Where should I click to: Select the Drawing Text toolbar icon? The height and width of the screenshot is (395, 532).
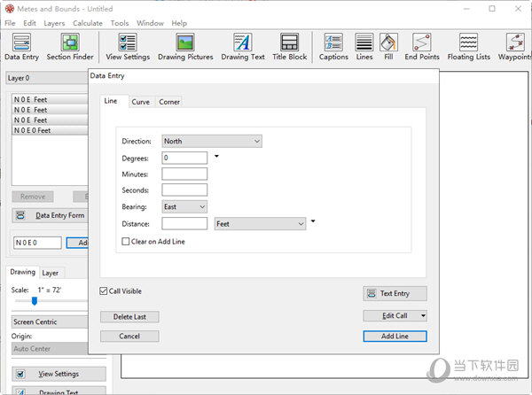(243, 47)
